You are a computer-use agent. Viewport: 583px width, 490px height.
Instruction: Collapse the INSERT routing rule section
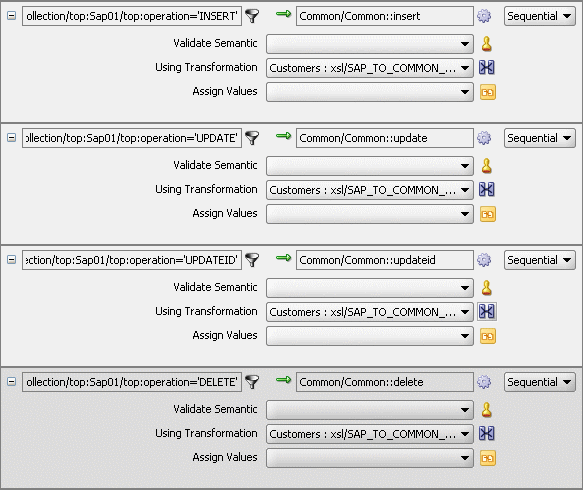click(12, 16)
